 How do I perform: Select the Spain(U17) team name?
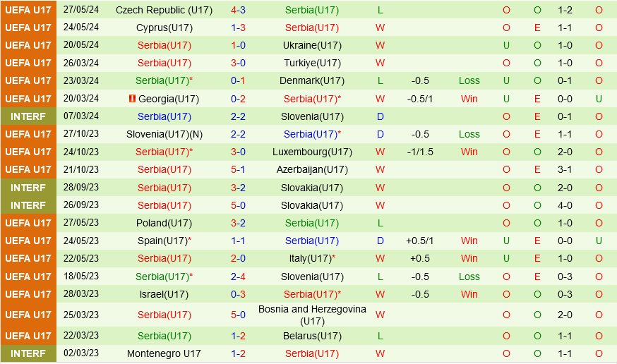coord(162,241)
